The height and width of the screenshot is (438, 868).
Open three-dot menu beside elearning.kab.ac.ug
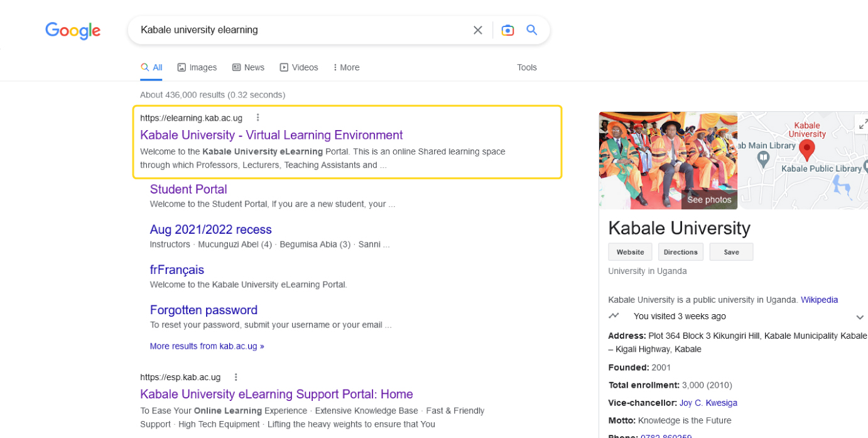coord(258,118)
